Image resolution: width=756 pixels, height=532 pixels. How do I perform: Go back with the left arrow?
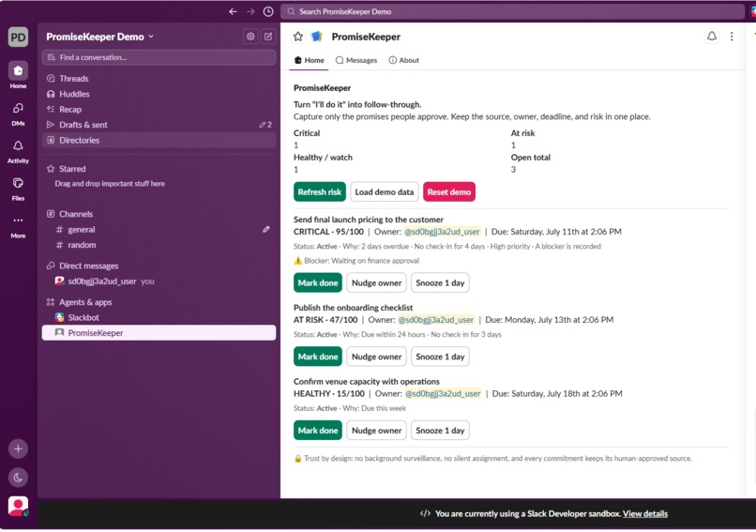(233, 11)
